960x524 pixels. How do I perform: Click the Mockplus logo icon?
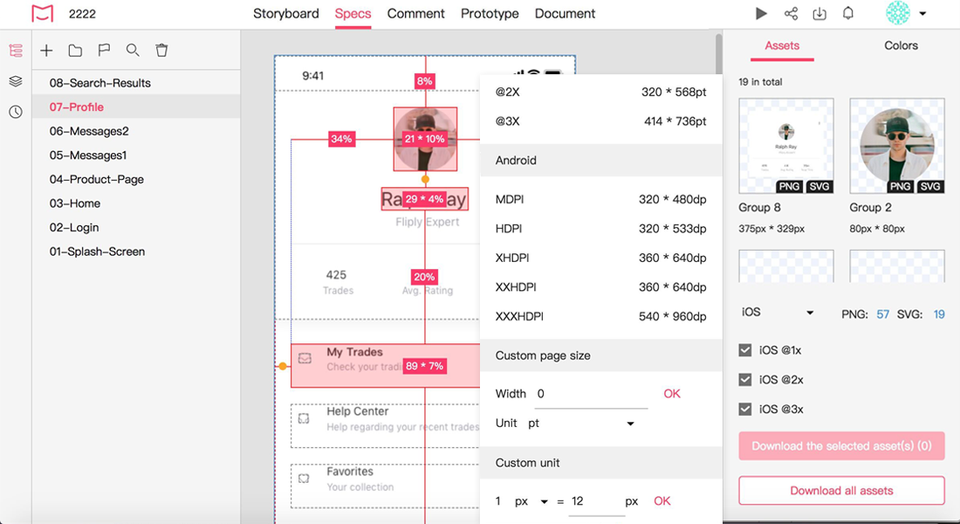point(42,13)
